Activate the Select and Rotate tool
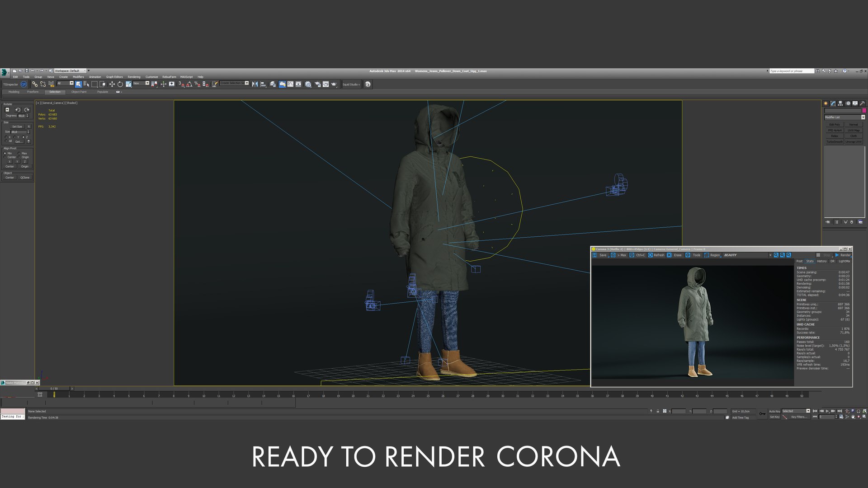Image resolution: width=868 pixels, height=488 pixels. (120, 84)
